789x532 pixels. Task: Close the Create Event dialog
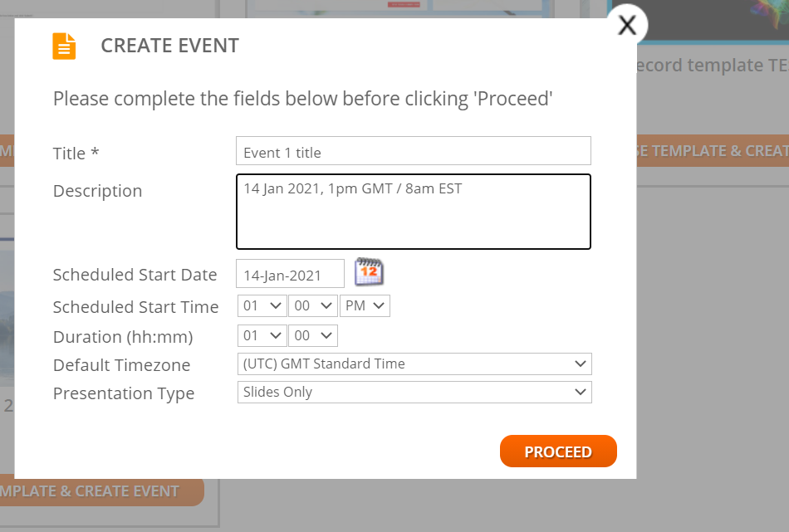click(x=627, y=26)
